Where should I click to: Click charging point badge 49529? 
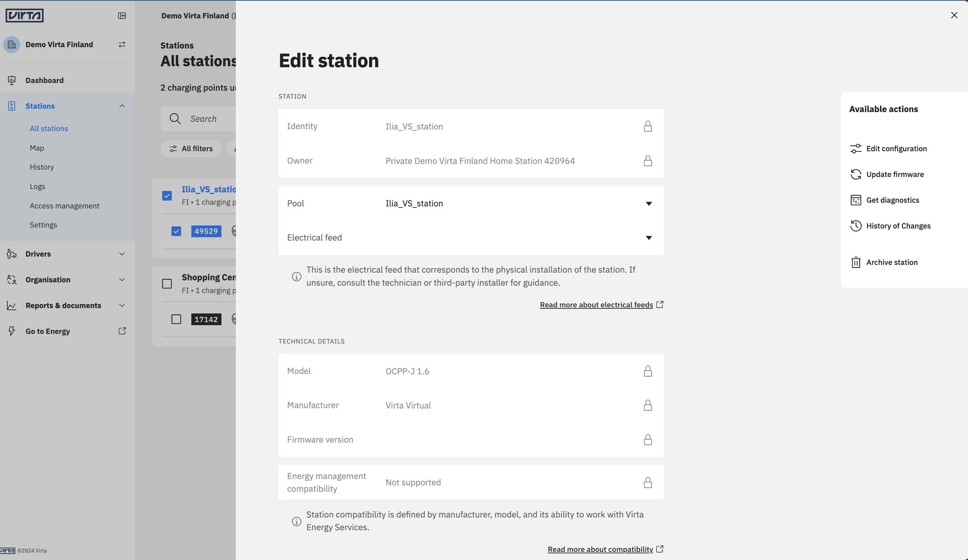tap(206, 231)
